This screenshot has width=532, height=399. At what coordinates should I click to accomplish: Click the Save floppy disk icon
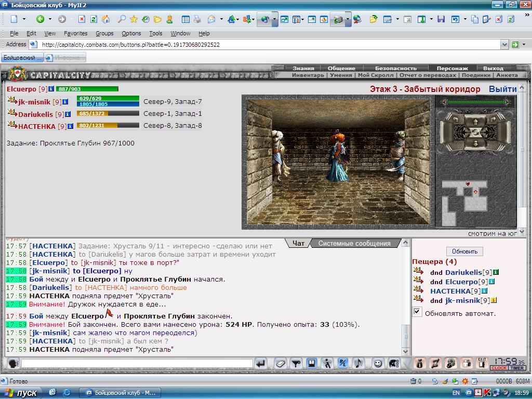(441, 19)
